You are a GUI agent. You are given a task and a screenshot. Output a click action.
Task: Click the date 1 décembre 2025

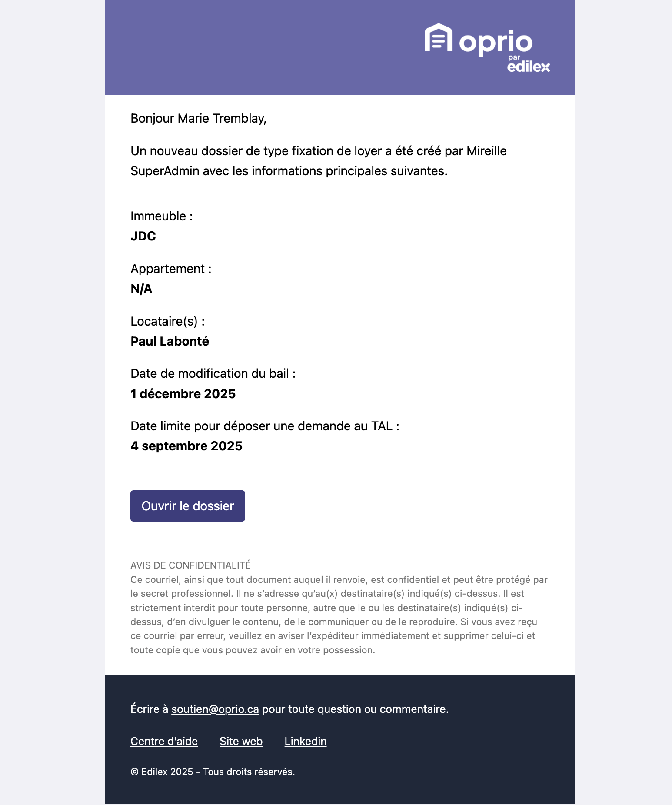coord(183,394)
